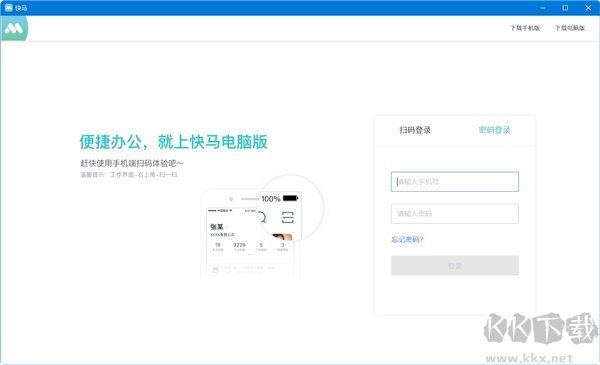Close the Kuaima window

click(588, 8)
